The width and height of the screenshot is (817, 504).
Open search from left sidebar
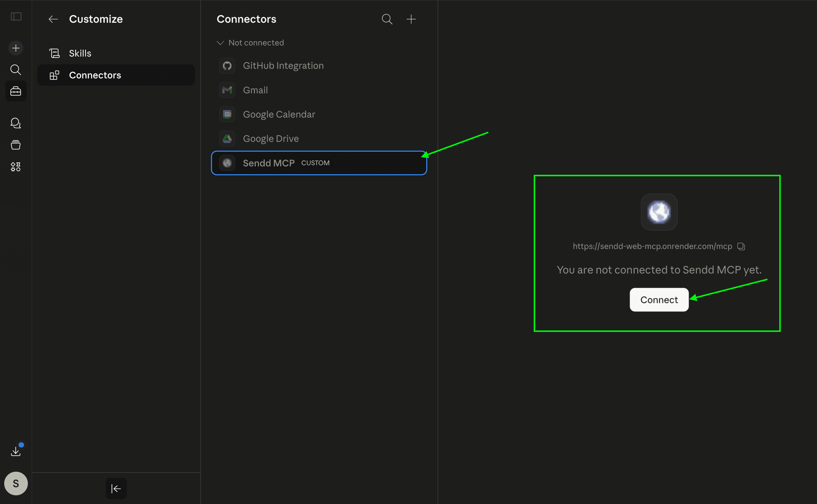click(x=16, y=70)
